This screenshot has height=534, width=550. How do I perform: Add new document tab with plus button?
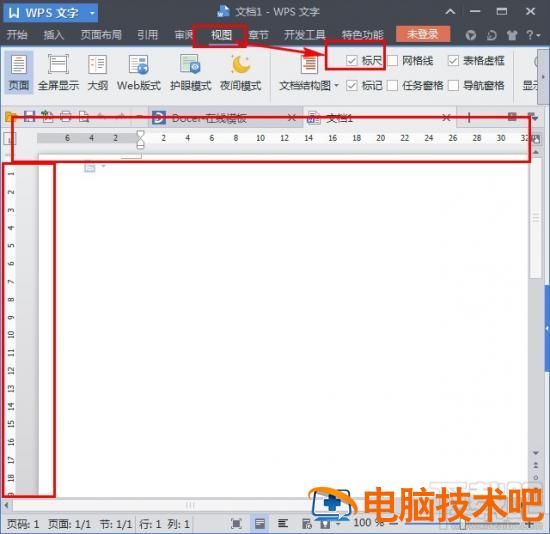click(469, 118)
